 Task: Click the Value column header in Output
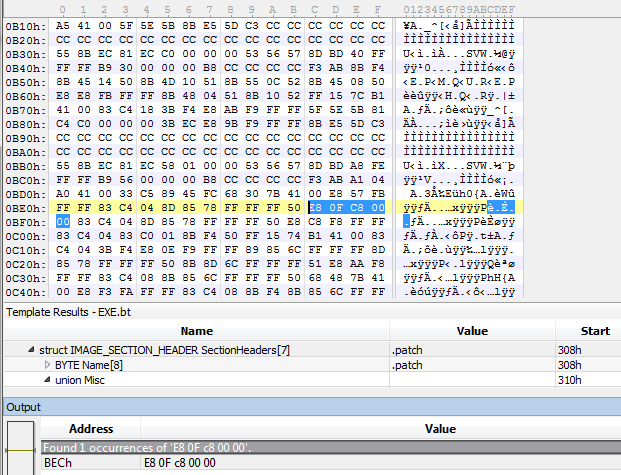(x=440, y=429)
